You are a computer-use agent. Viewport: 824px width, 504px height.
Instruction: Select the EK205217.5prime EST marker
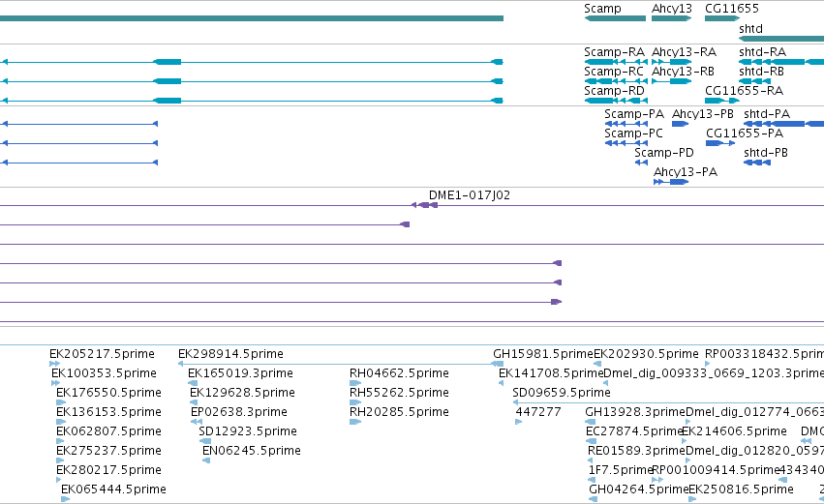[54, 364]
